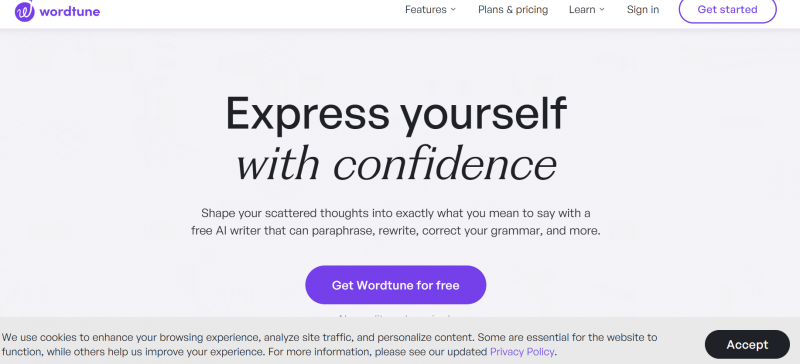
Task: Click Get Wordtune for free button
Action: [x=395, y=285]
